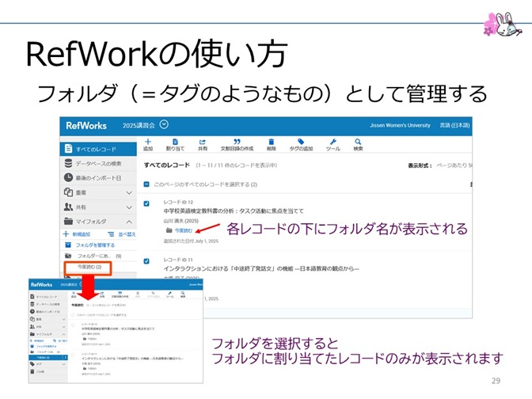Image resolution: width=532 pixels, height=399 pixels.
Task: Expand the 重複 sidebar section
Action: [x=128, y=192]
